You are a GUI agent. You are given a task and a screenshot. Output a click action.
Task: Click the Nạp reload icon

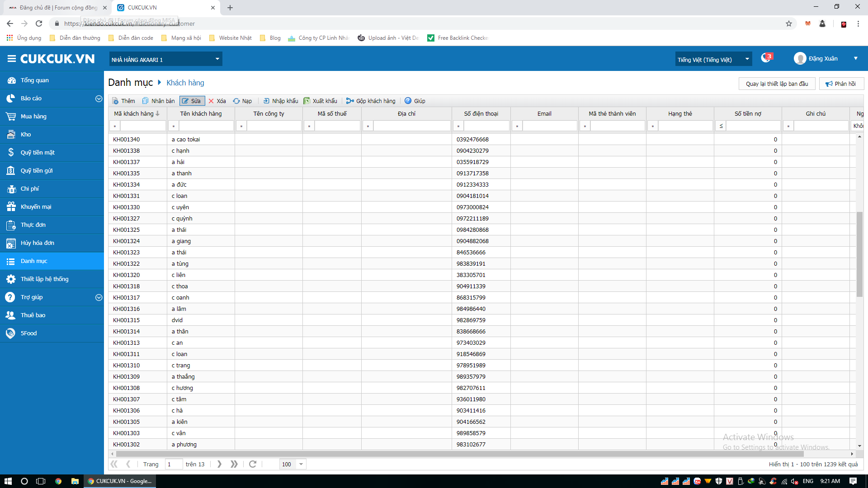point(236,101)
